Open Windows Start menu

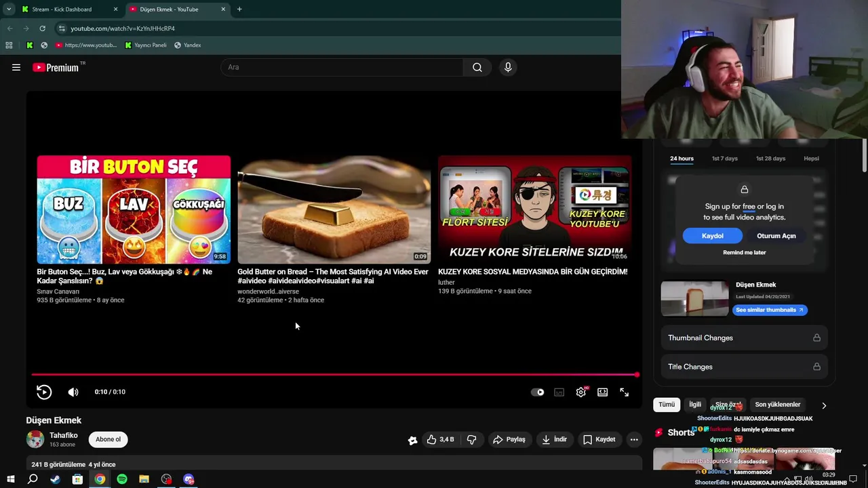tap(11, 479)
